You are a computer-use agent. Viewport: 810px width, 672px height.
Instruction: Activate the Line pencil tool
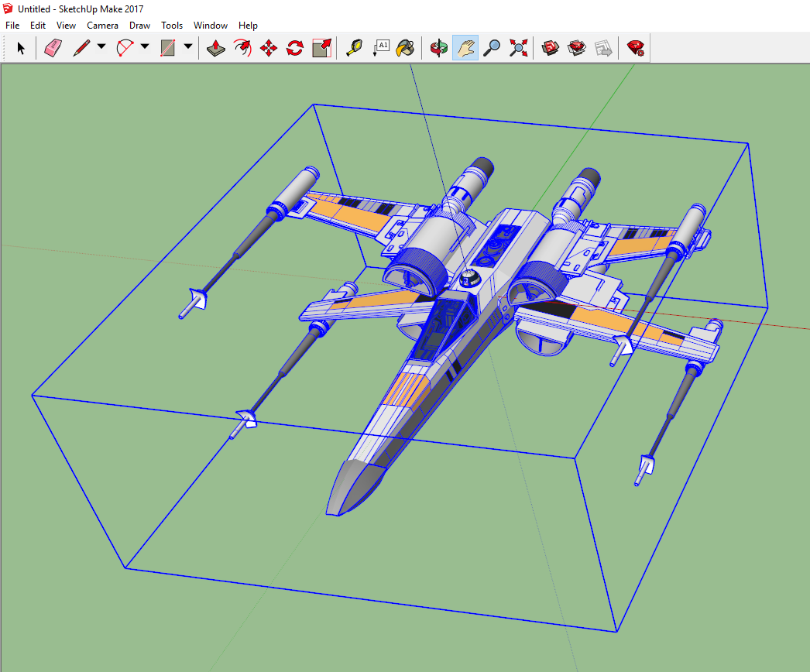pos(81,48)
